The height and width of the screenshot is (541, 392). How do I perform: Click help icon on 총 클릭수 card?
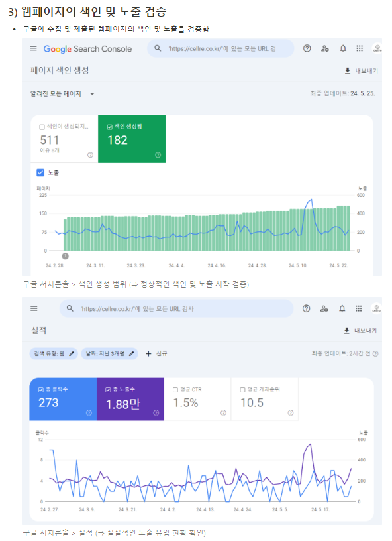(89, 412)
